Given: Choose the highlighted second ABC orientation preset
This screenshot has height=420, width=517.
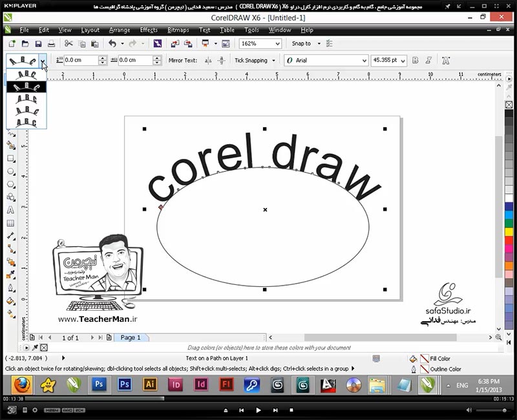Looking at the screenshot, I should 26,87.
